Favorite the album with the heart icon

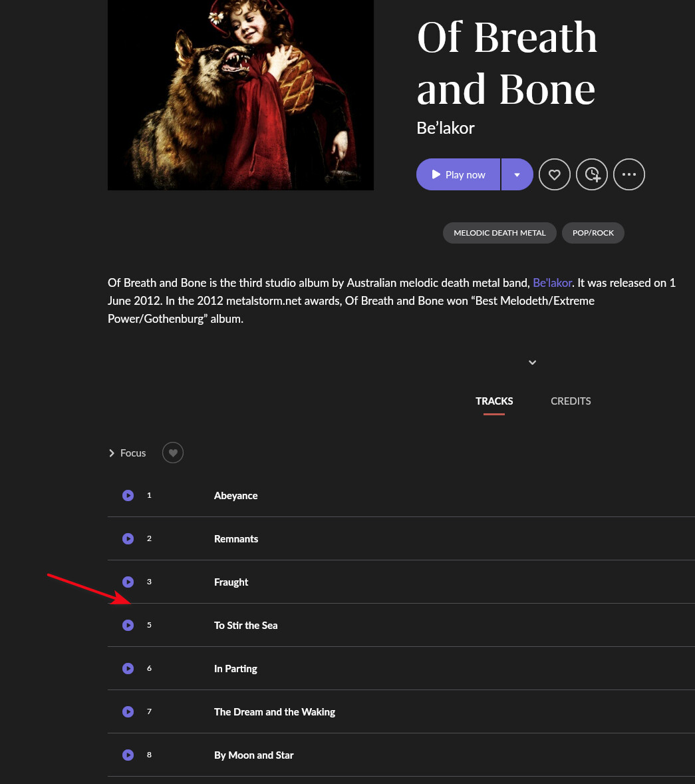click(x=555, y=174)
